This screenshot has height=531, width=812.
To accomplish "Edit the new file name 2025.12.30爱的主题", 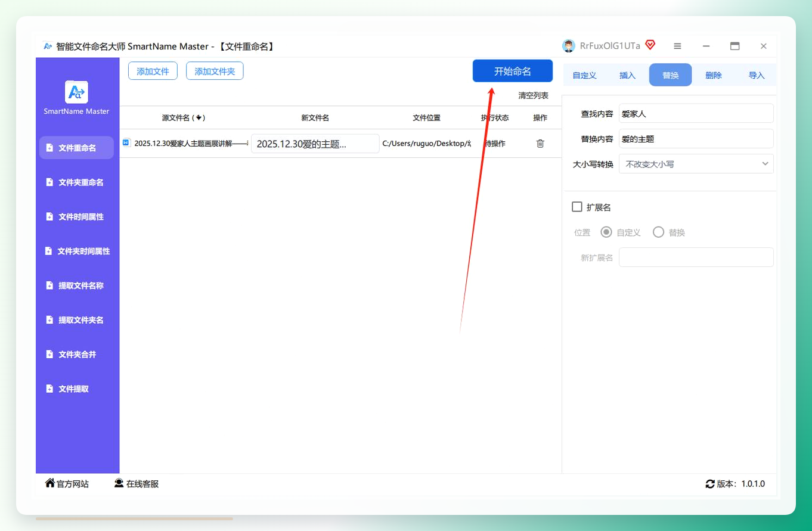I will point(315,144).
